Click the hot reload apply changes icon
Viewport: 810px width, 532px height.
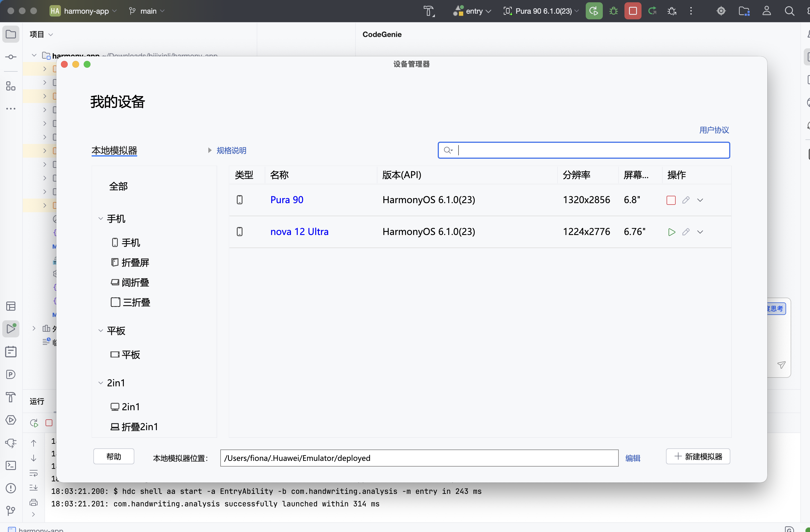652,11
